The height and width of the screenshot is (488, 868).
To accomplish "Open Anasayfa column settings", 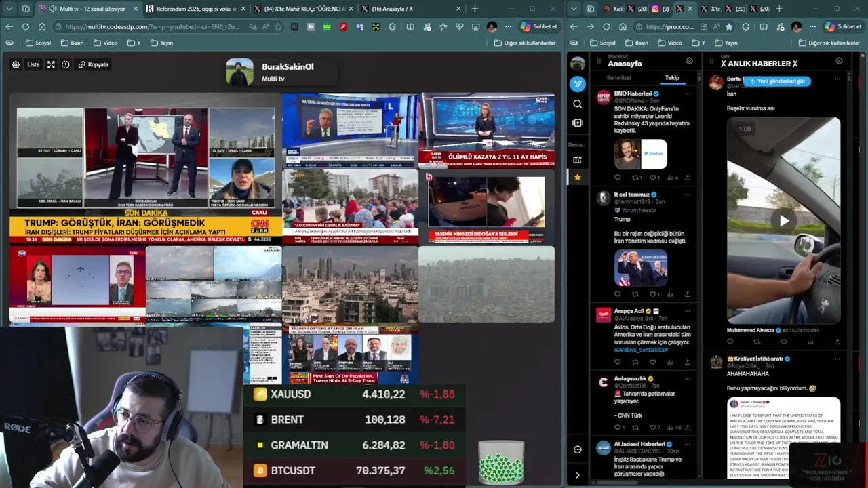I will [x=690, y=61].
